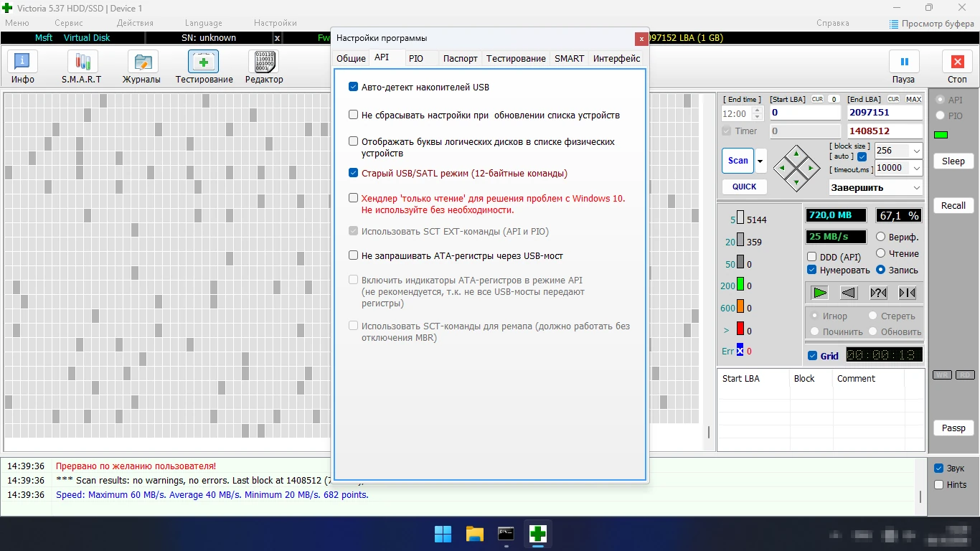Image resolution: width=980 pixels, height=551 pixels.
Task: Uncheck Старый USB/SATL режим option
Action: tap(353, 173)
